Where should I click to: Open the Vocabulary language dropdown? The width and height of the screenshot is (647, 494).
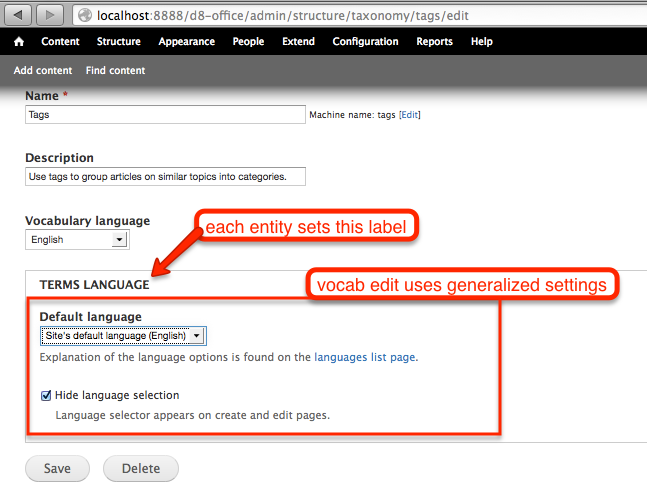[x=78, y=240]
